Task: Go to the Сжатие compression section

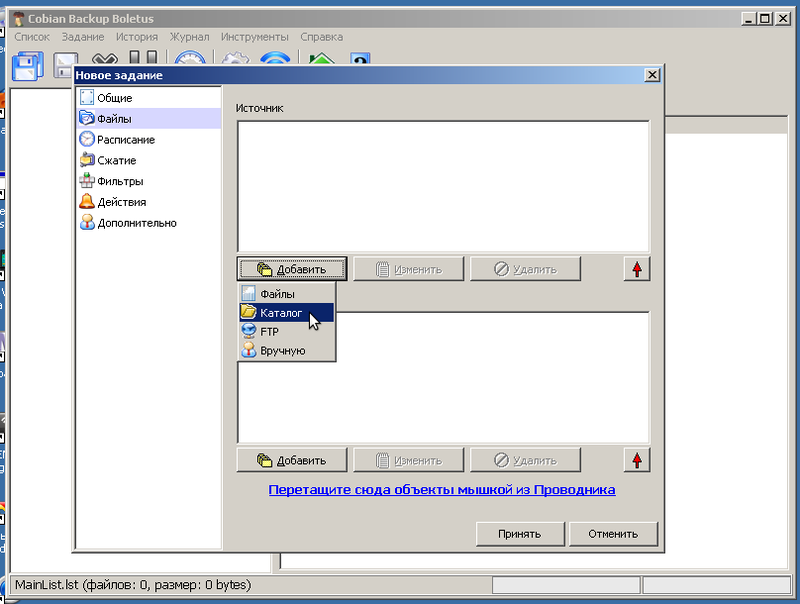Action: tap(149, 160)
